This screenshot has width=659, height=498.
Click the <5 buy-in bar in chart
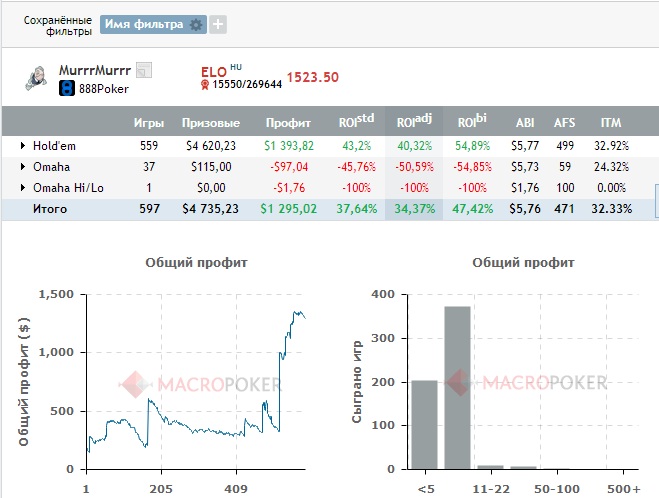424,424
